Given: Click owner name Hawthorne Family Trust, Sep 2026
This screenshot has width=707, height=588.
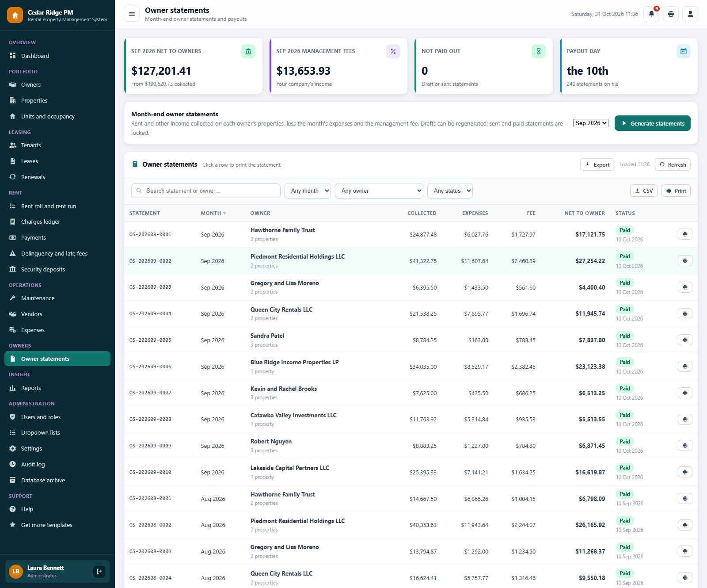Looking at the screenshot, I should [x=283, y=230].
